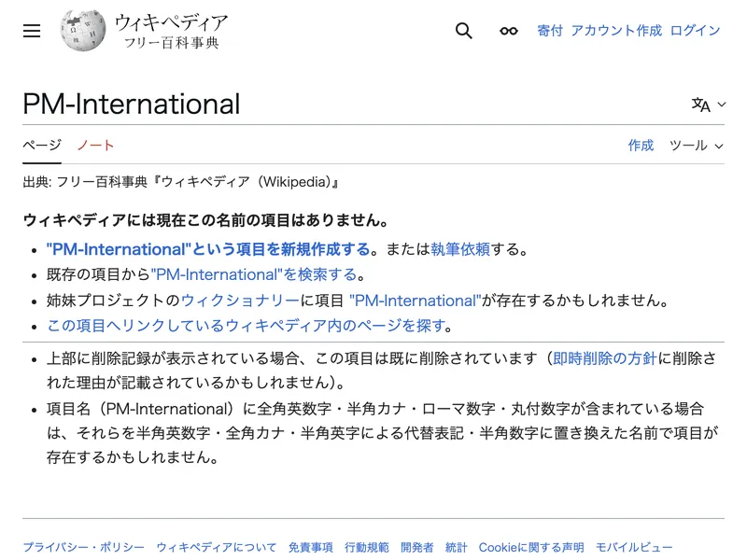The height and width of the screenshot is (560, 747).
Task: Open the hamburger main menu
Action: coord(32,31)
